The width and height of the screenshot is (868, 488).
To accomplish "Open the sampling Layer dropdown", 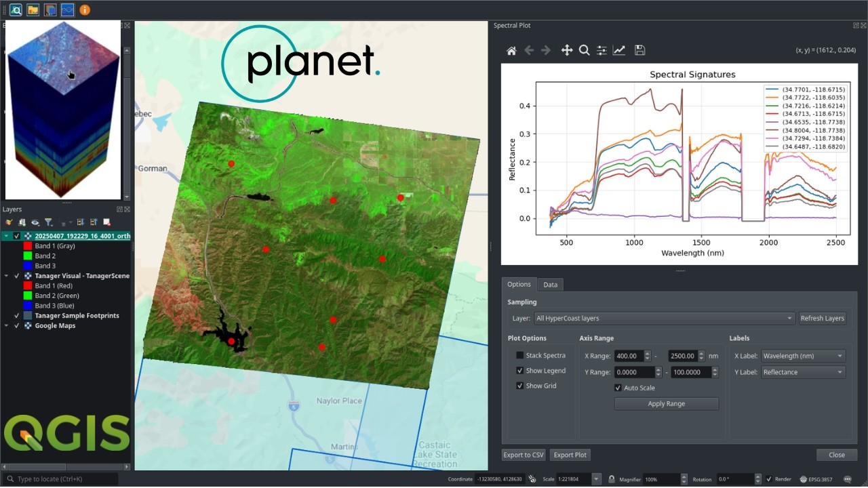I will (x=664, y=318).
